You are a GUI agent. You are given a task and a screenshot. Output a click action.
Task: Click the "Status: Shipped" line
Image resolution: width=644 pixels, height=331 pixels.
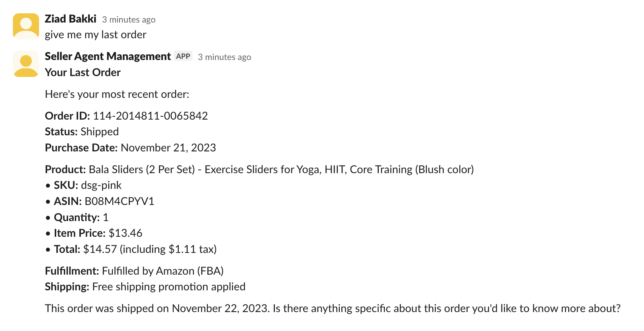(82, 132)
